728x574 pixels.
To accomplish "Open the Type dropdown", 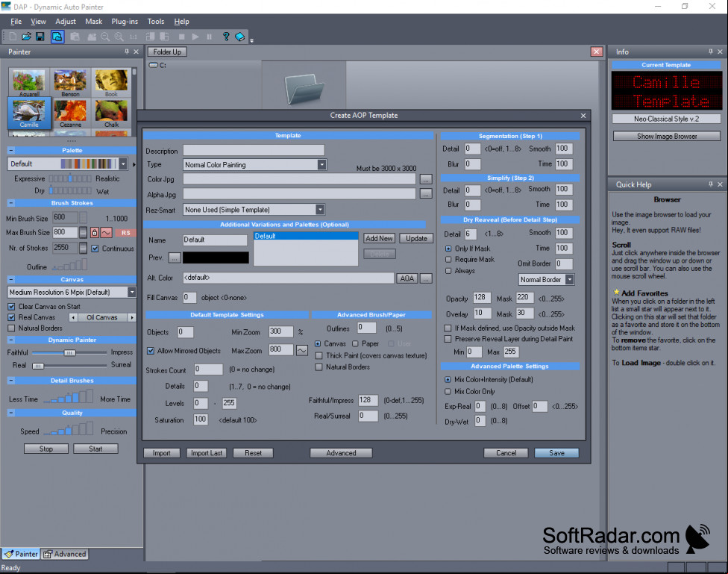I will click(321, 164).
